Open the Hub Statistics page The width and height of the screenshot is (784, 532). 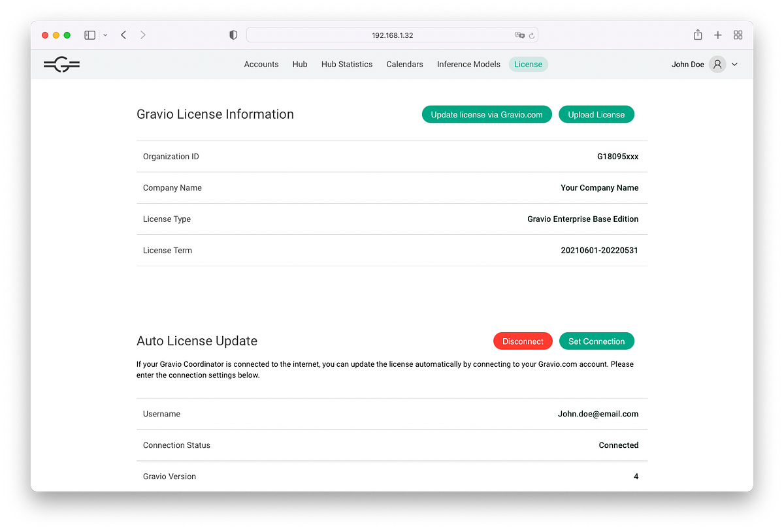coord(346,64)
